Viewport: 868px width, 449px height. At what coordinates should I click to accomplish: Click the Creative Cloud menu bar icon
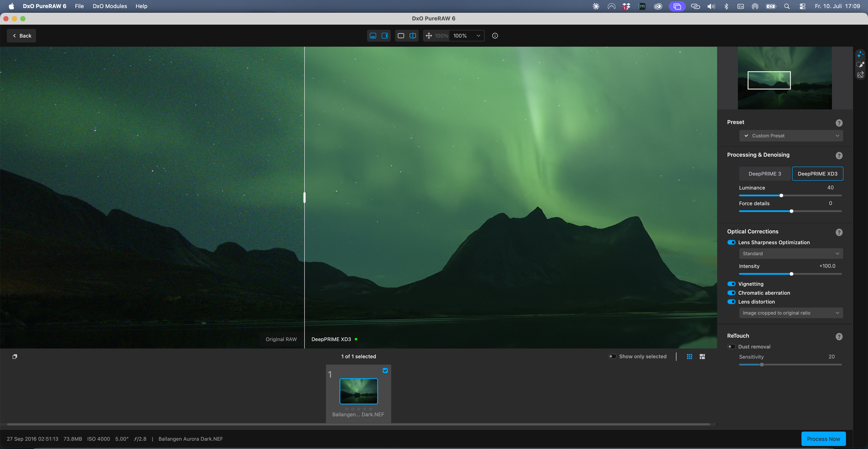click(x=658, y=6)
